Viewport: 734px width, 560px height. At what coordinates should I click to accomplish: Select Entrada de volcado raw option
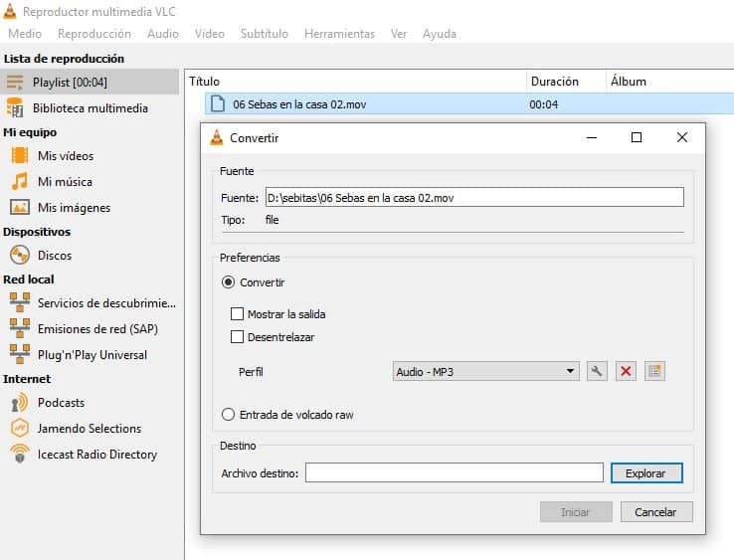point(228,415)
